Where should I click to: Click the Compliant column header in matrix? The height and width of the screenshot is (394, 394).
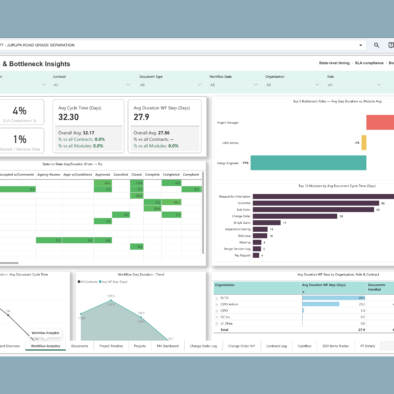[x=191, y=174]
